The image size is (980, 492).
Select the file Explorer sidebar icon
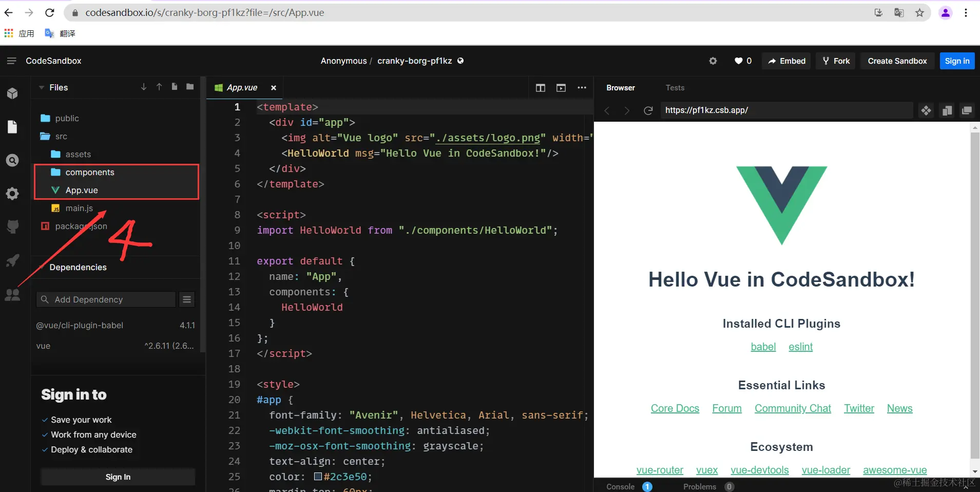click(x=13, y=127)
